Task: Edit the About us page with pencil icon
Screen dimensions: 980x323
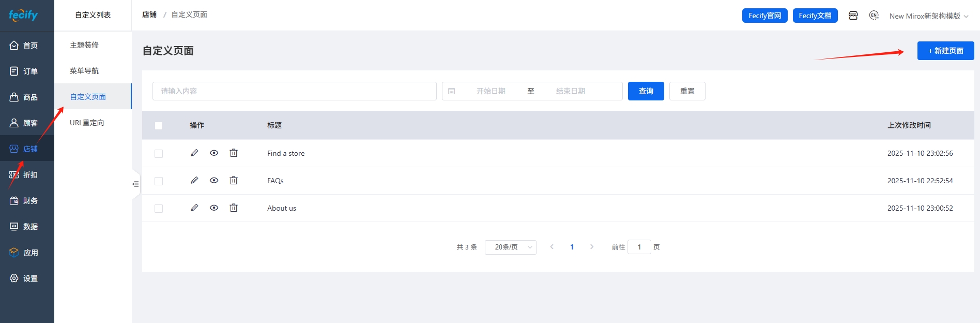Action: pyautogui.click(x=194, y=208)
